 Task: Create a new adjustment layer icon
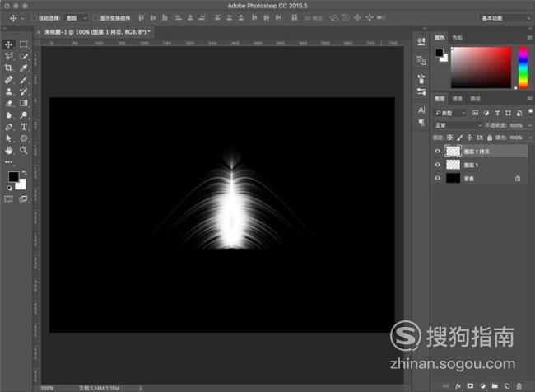pos(482,386)
